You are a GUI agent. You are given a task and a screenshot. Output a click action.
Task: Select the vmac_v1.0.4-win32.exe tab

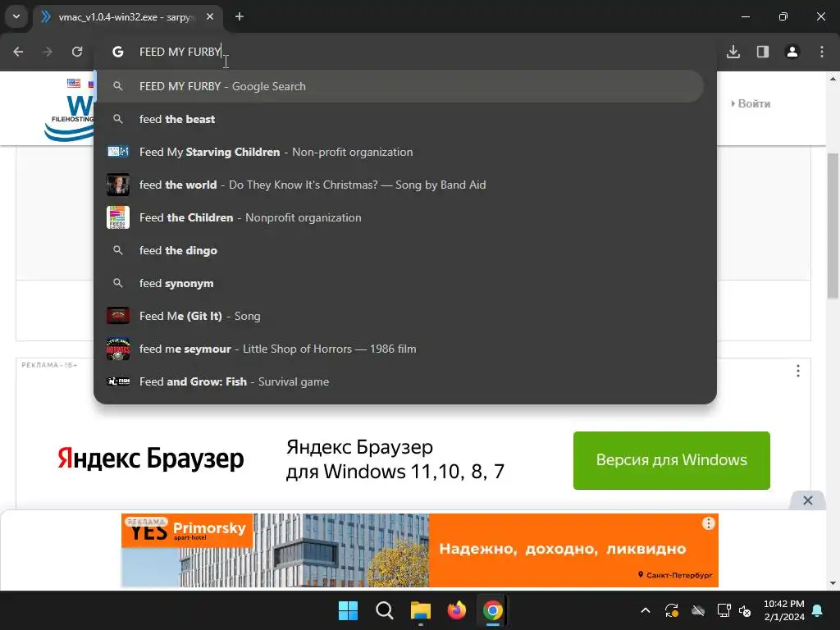coord(127,16)
